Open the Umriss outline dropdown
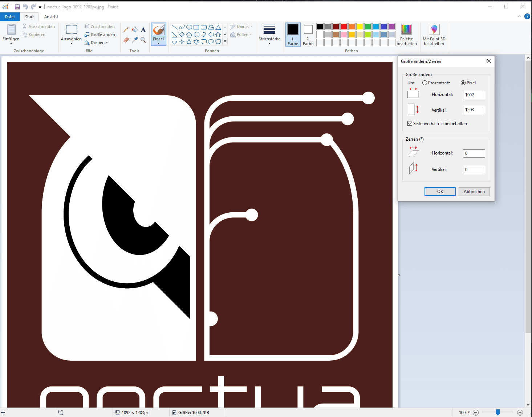This screenshot has height=417, width=532. coord(241,27)
